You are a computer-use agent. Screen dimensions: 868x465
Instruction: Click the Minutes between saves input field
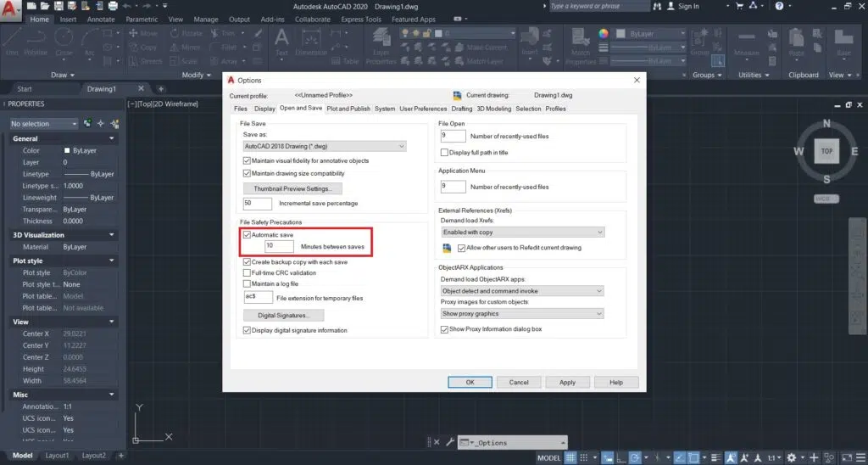[x=280, y=246]
